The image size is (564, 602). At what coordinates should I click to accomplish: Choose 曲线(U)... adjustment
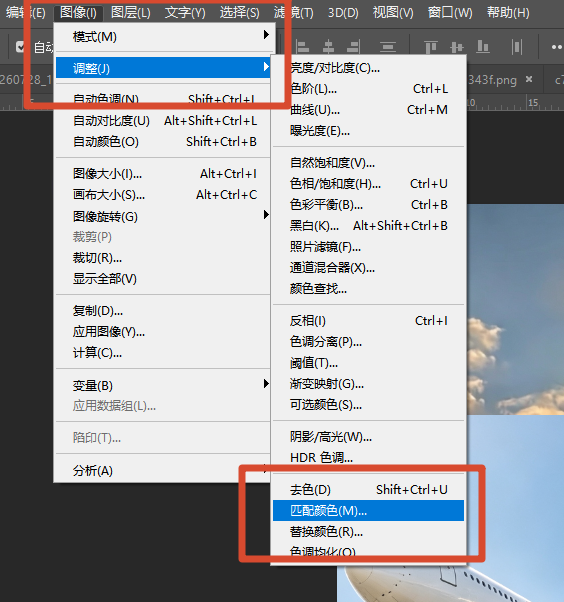[368, 110]
